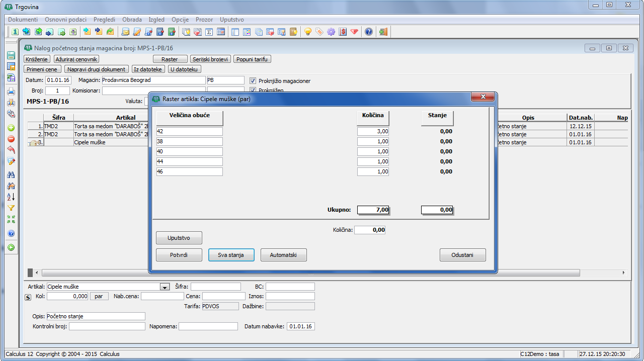Click the horizontal scrollbar right arrow of the table
The image size is (644, 361).
pyautogui.click(x=624, y=273)
